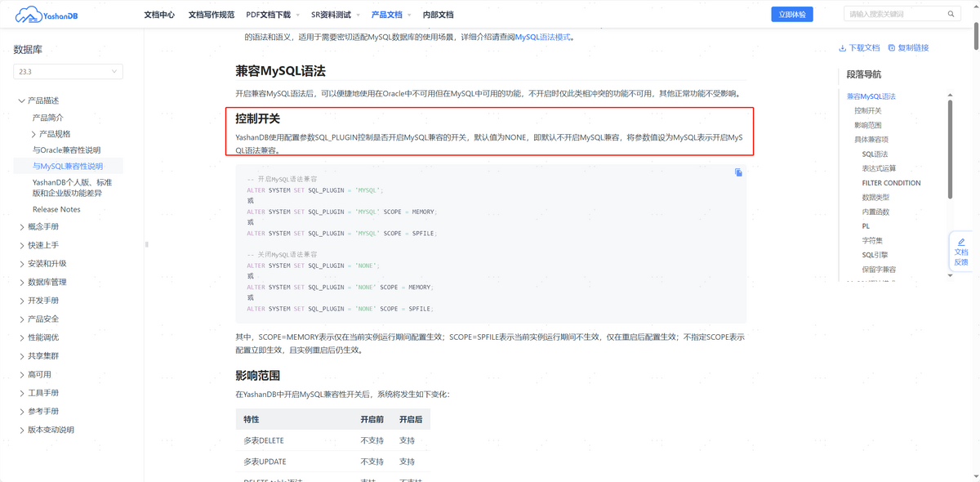
Task: Follow the MySQL语法模式 hyperlink
Action: coord(543,37)
